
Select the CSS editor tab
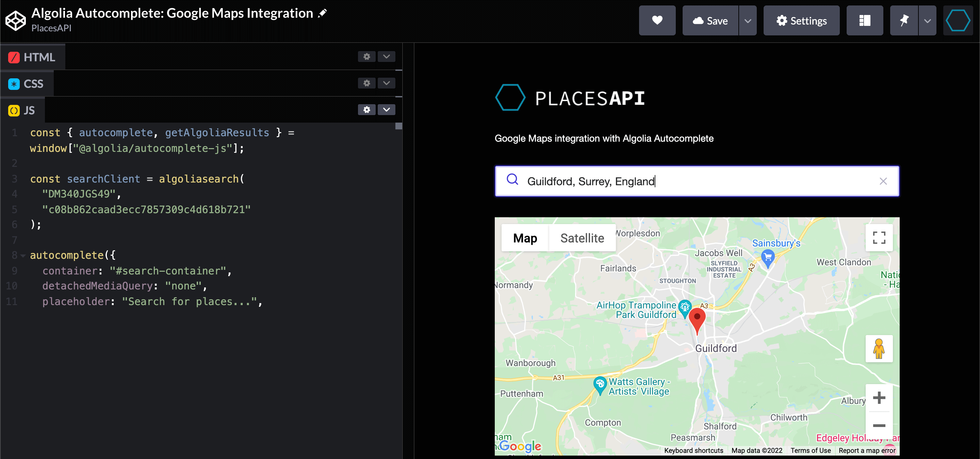click(x=27, y=83)
